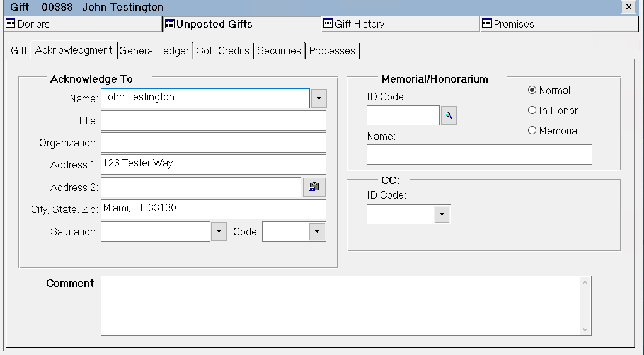Click the Memorial/Honorarium Name field

point(480,154)
